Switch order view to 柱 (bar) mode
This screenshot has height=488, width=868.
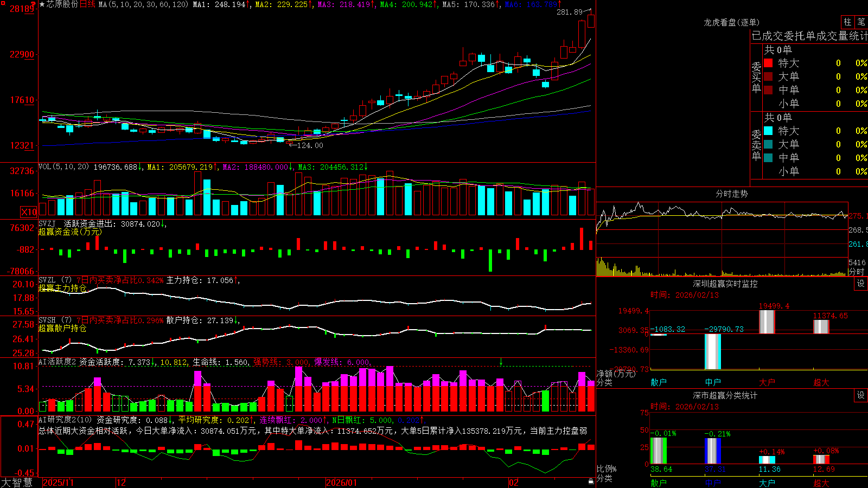(847, 22)
